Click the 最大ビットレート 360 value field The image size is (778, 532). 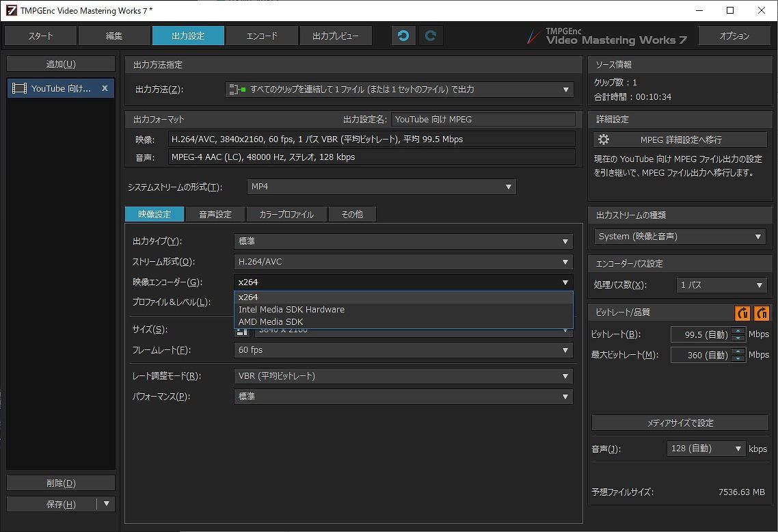pyautogui.click(x=701, y=355)
